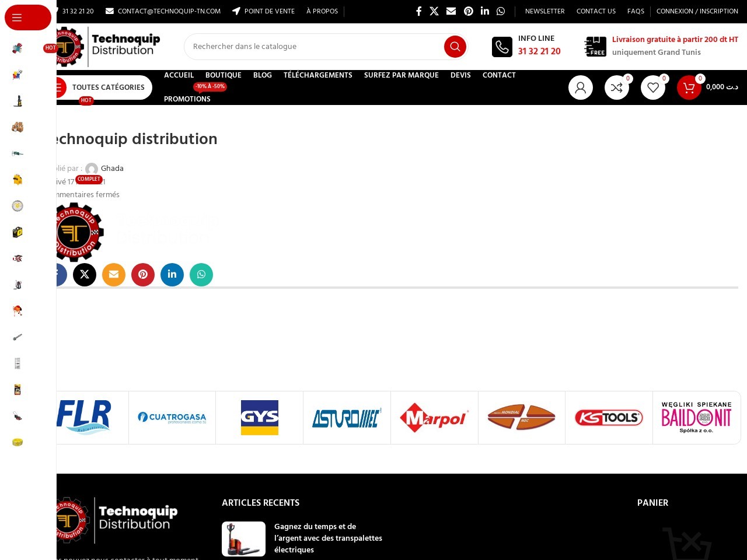Image resolution: width=747 pixels, height=560 pixels.
Task: Open the Contact menu item
Action: click(499, 75)
